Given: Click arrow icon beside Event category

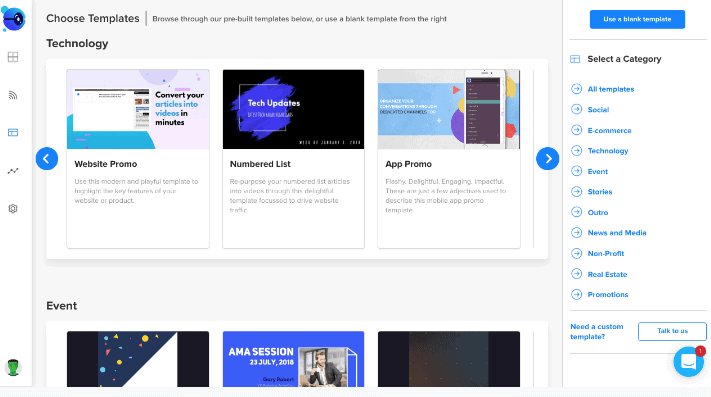Looking at the screenshot, I should tap(576, 171).
